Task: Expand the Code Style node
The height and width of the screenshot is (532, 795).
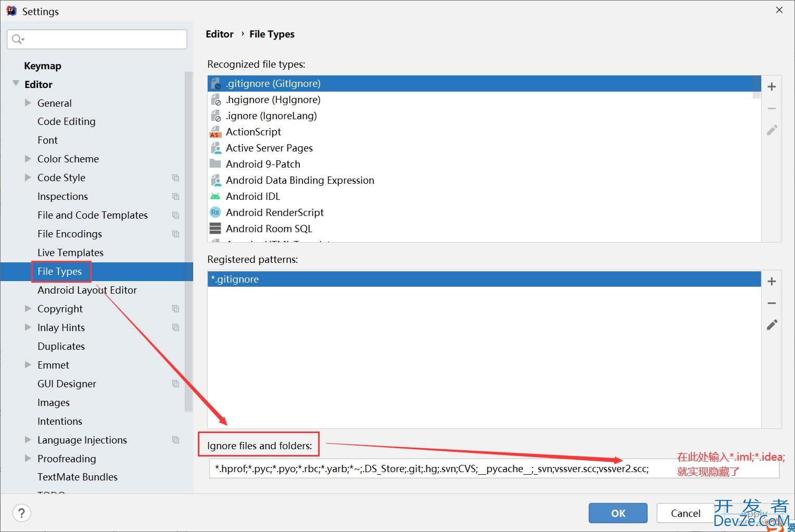Action: pyautogui.click(x=28, y=178)
